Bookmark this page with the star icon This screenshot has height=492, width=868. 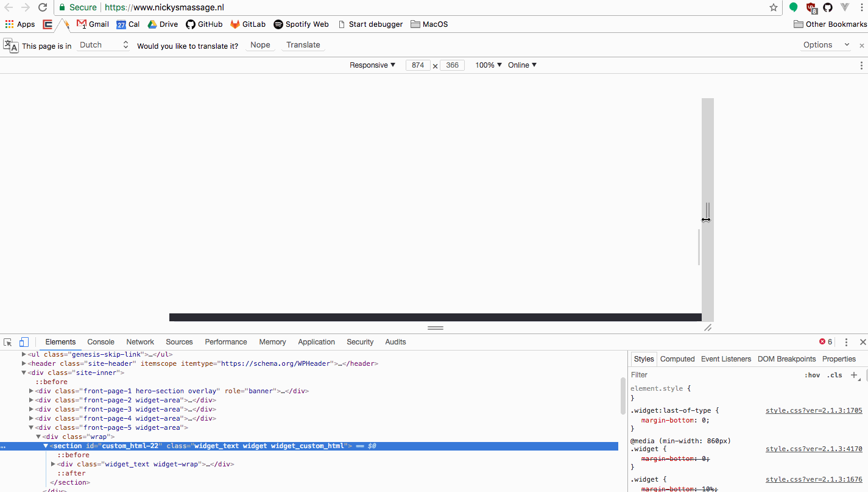pyautogui.click(x=774, y=7)
